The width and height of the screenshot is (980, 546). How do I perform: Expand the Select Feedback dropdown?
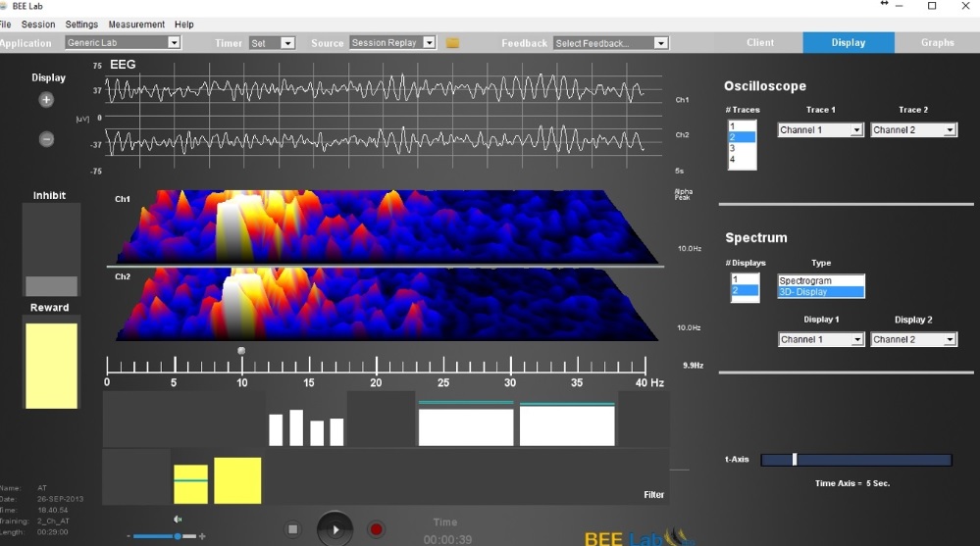(x=610, y=43)
